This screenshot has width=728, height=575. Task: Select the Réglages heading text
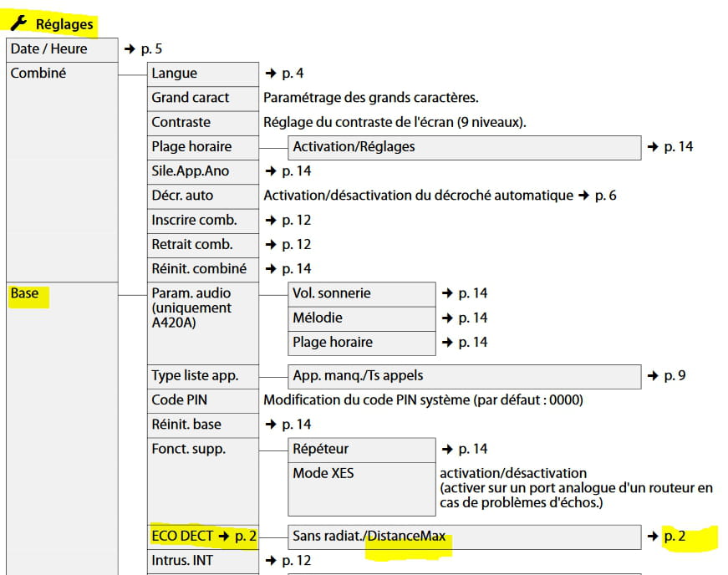[x=64, y=24]
